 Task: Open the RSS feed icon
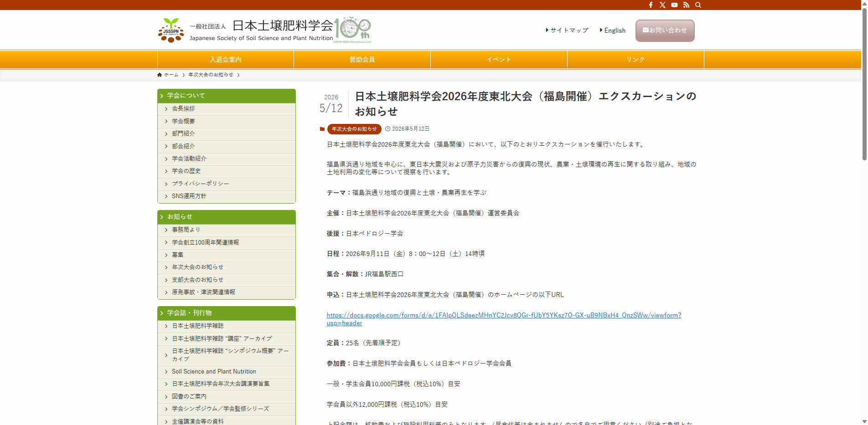click(686, 5)
